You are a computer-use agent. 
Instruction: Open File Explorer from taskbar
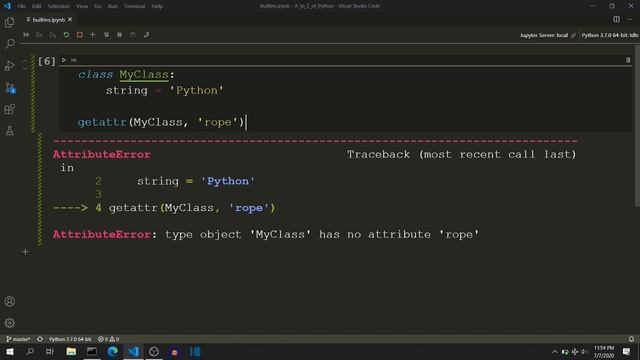coord(71,352)
